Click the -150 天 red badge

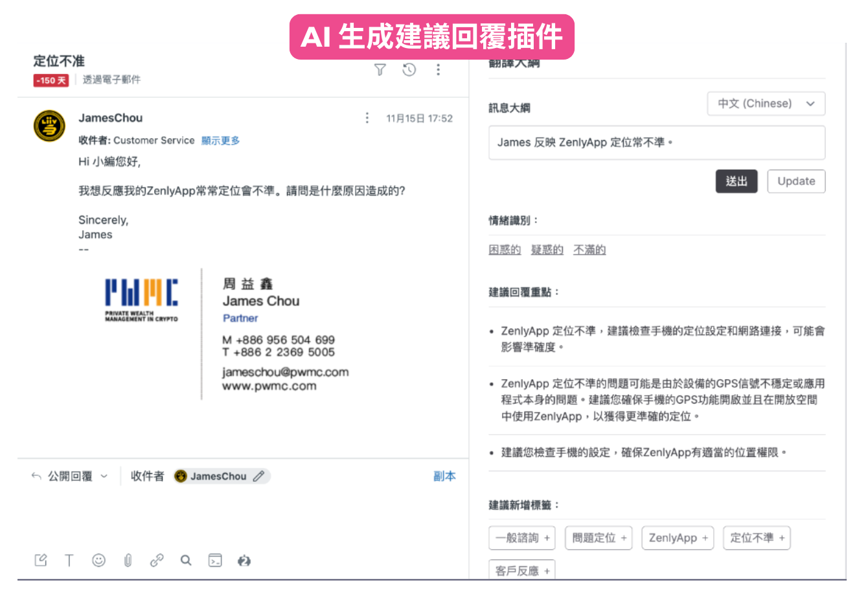click(x=51, y=80)
